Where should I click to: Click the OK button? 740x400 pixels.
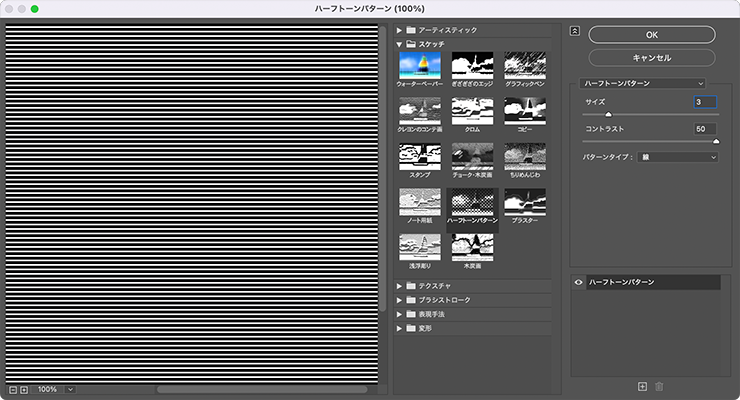[651, 34]
